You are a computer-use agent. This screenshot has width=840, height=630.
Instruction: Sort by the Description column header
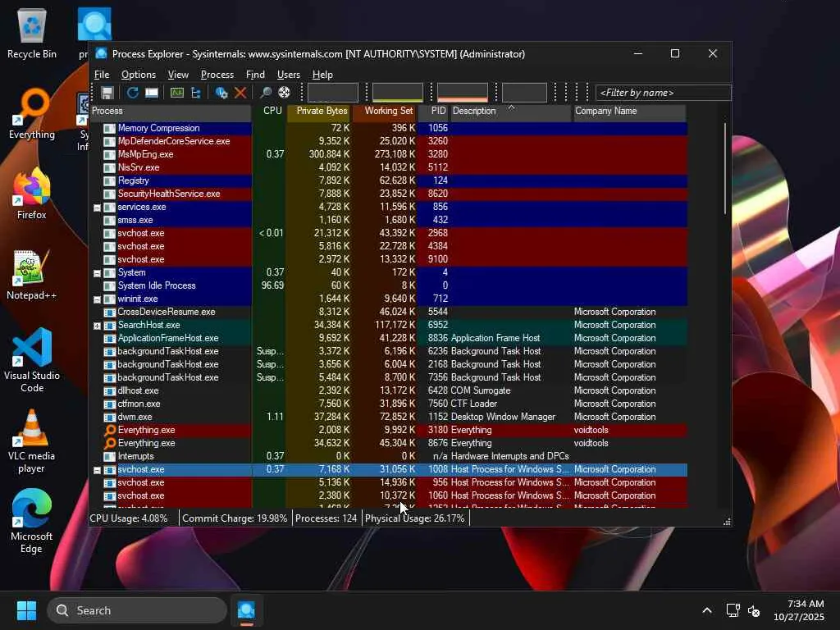510,112
